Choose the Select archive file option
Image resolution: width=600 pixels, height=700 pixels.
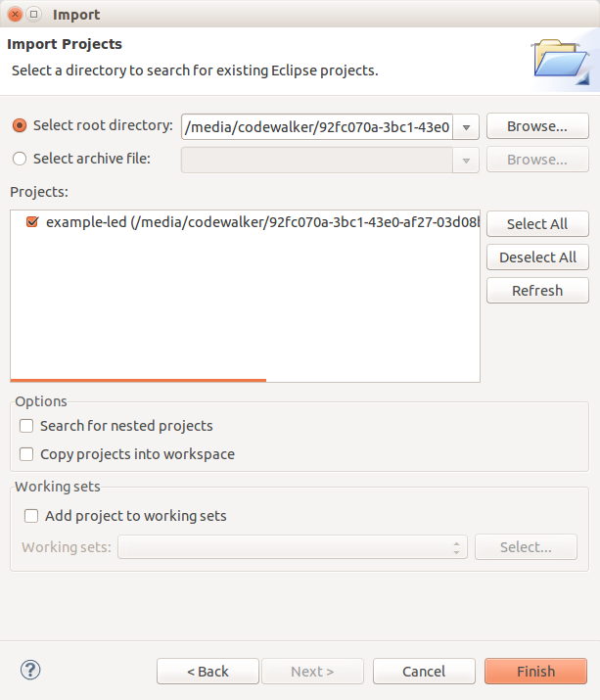coord(20,159)
